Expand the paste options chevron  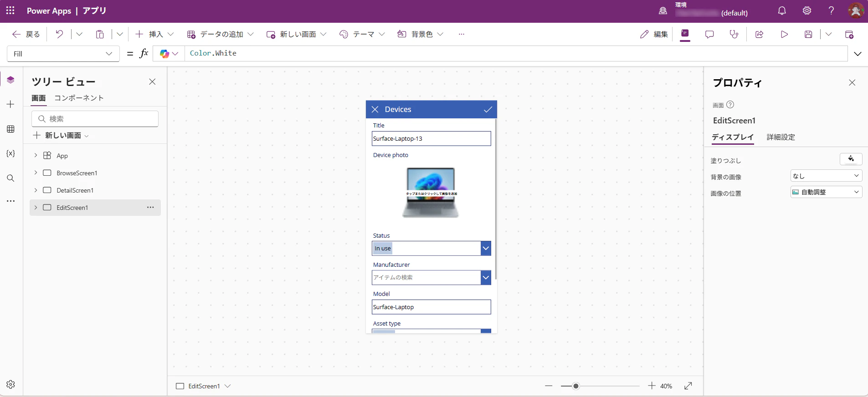pyautogui.click(x=120, y=34)
